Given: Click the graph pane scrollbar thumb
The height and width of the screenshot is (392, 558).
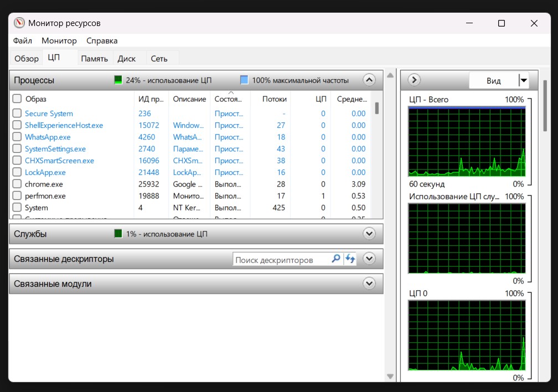Looking at the screenshot, I should pos(545,106).
